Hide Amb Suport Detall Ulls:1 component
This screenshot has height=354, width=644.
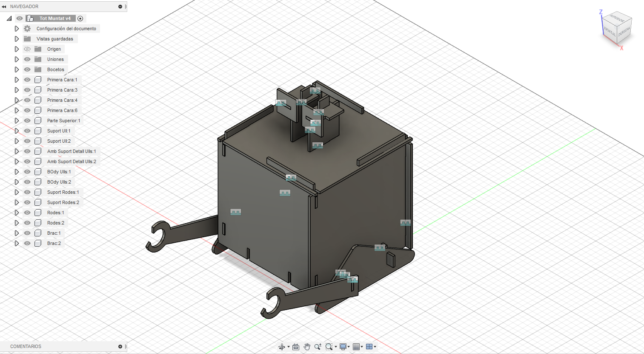coord(27,151)
